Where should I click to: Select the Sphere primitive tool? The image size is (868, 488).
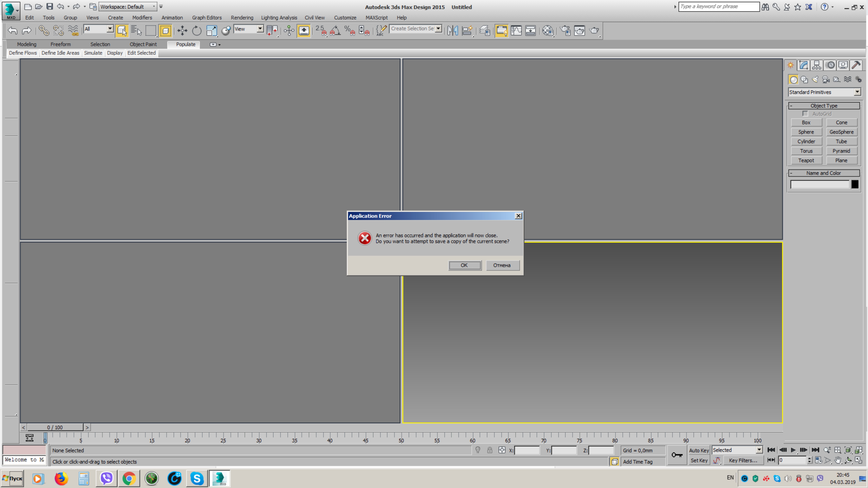[x=806, y=132]
